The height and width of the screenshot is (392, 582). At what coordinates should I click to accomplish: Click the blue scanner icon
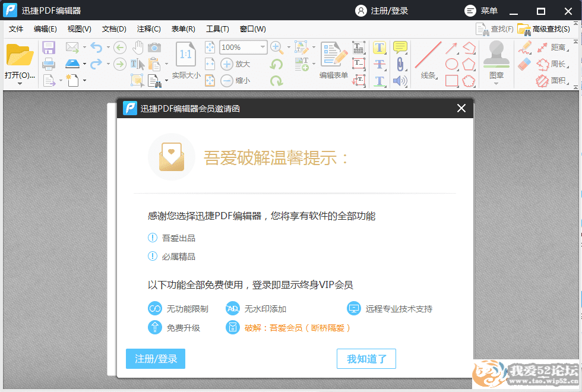pyautogui.click(x=72, y=64)
